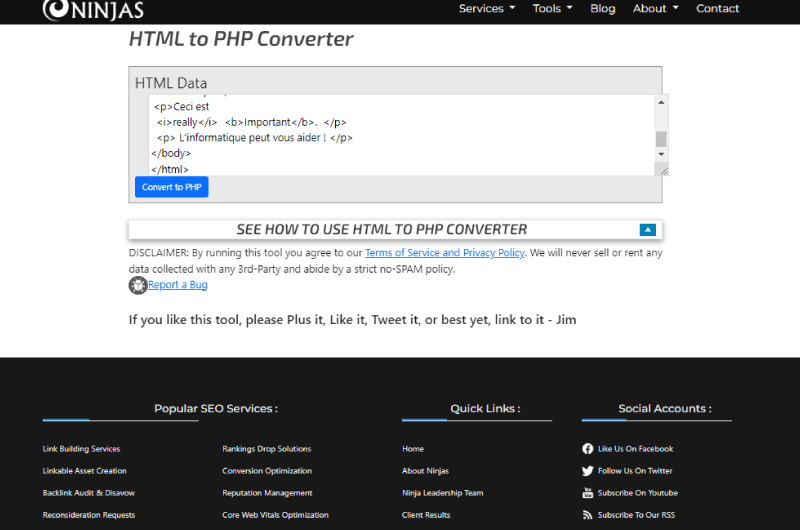The width and height of the screenshot is (800, 530).
Task: Click the HTML to PHP Converter heading
Action: tap(241, 39)
